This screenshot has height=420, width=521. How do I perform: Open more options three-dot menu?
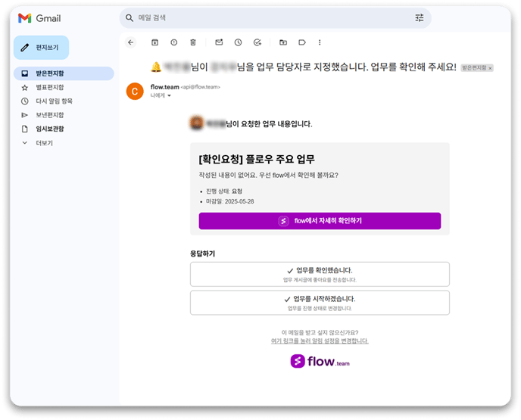320,42
